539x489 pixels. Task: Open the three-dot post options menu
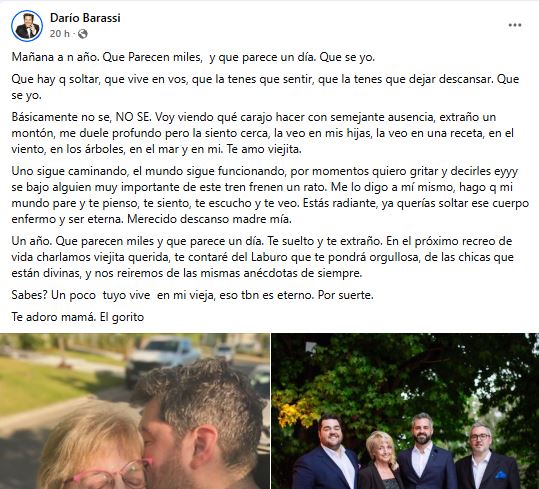(515, 25)
